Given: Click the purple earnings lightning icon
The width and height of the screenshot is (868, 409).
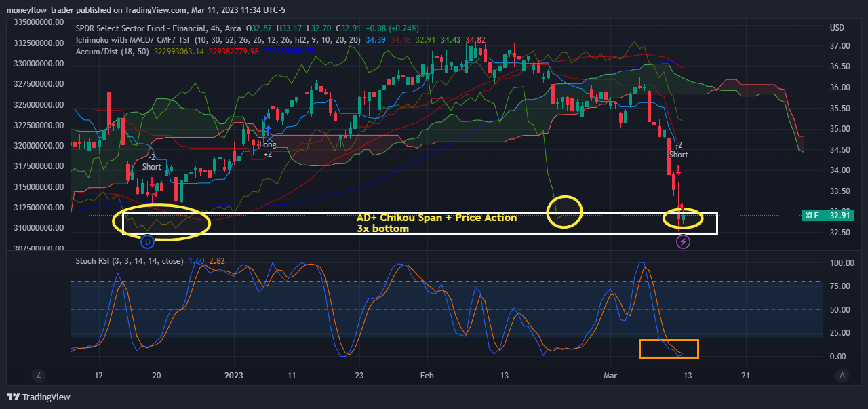Looking at the screenshot, I should click(684, 241).
